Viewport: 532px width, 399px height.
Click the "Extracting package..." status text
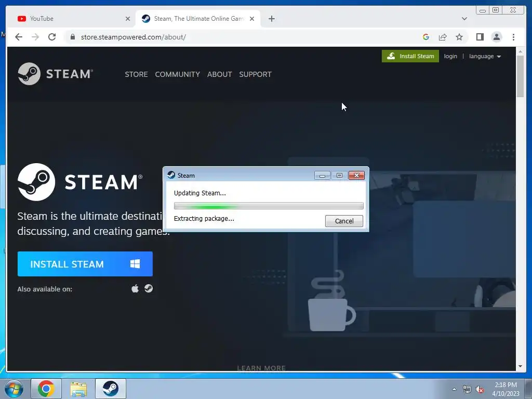point(204,219)
